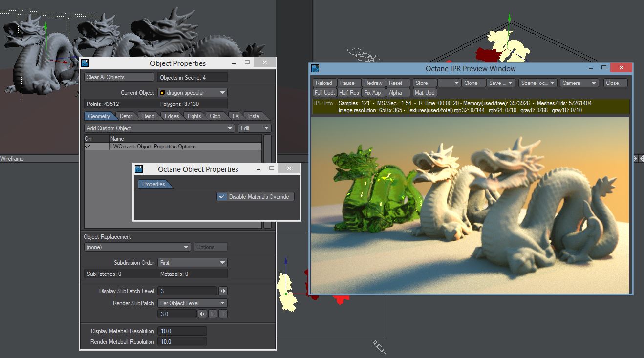Expand the Subdivision Order dropdown
The height and width of the screenshot is (358, 644).
click(193, 263)
